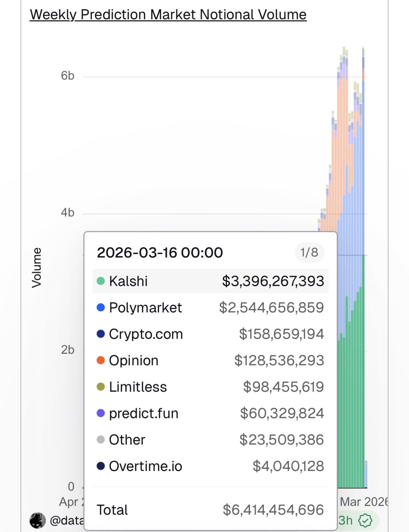Image resolution: width=409 pixels, height=532 pixels.
Task: Click the gray Other legend dot
Action: point(101,439)
